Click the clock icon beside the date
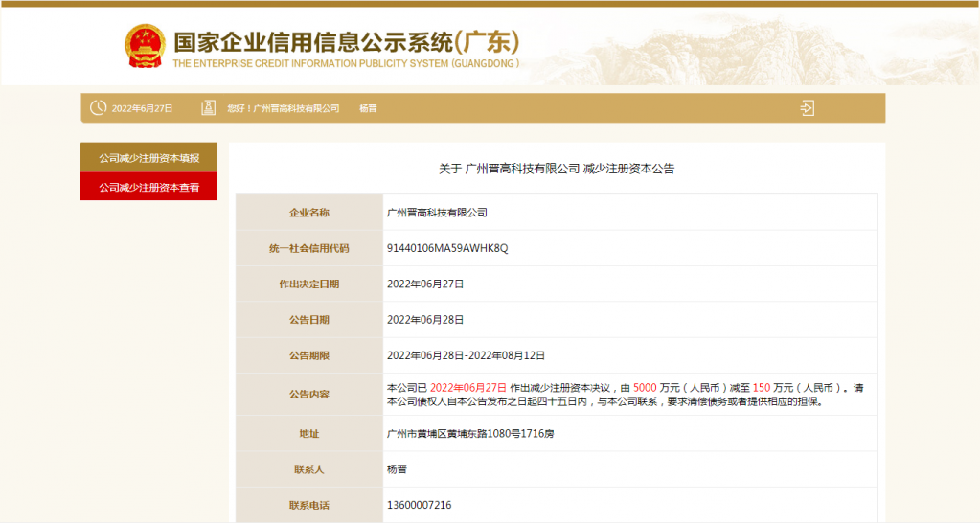Viewport: 980px width, 523px height. [98, 107]
